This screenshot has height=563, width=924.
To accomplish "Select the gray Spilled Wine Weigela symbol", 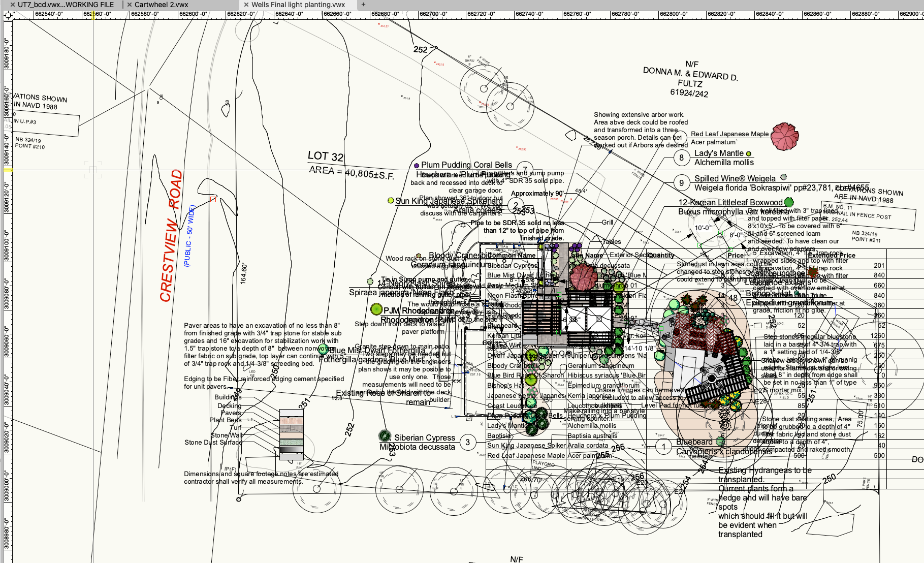I will point(783,177).
